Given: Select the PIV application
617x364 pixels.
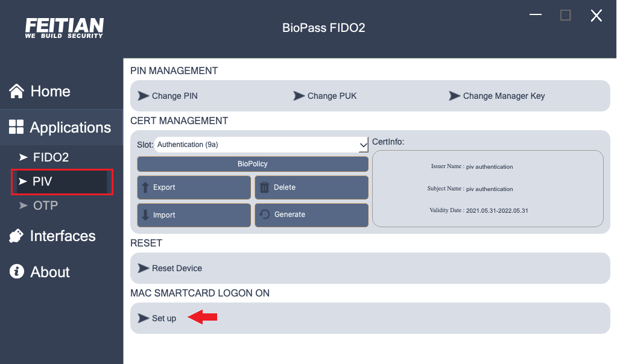Looking at the screenshot, I should point(42,181).
